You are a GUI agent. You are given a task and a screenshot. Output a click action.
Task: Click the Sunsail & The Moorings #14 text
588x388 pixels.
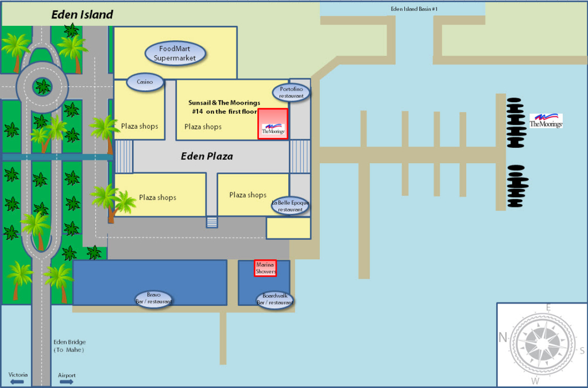click(225, 107)
